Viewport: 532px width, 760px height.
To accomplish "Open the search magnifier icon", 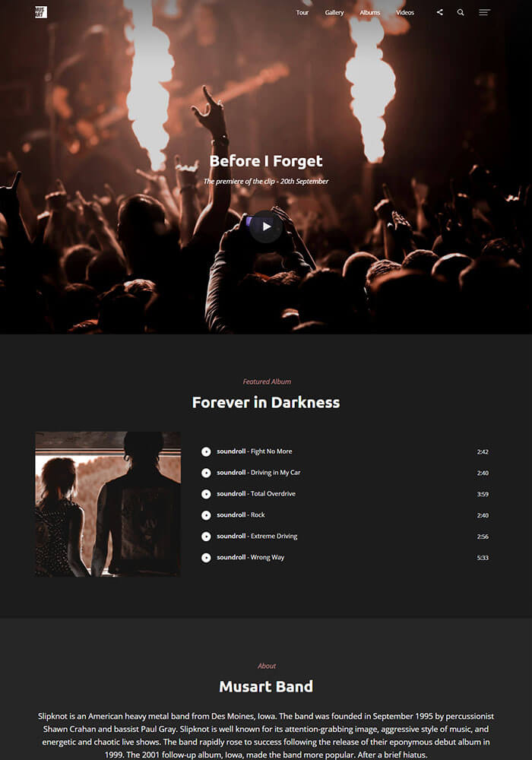I will coord(461,12).
